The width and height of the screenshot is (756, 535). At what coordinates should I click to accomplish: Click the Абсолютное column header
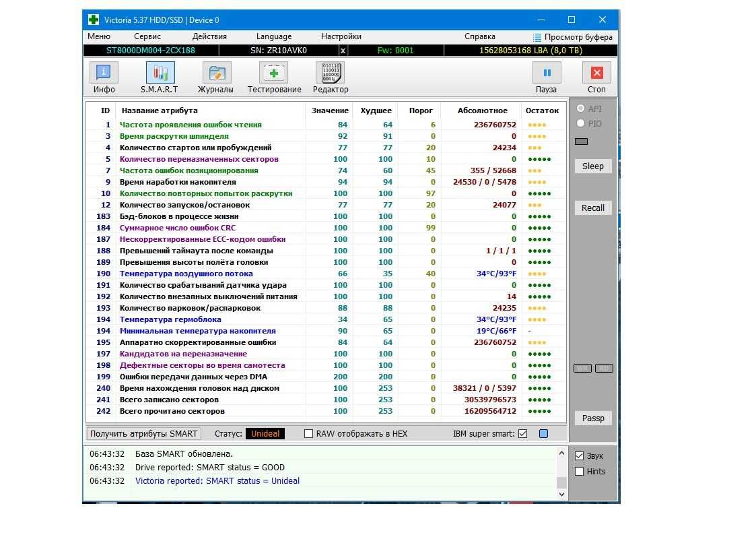[482, 111]
